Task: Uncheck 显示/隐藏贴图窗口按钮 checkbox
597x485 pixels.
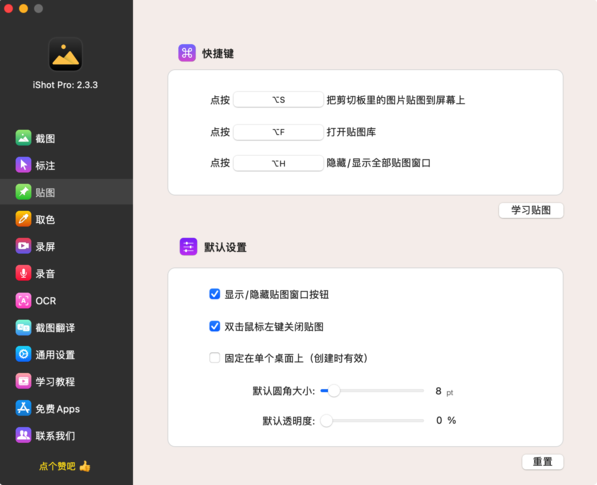Action: click(215, 294)
